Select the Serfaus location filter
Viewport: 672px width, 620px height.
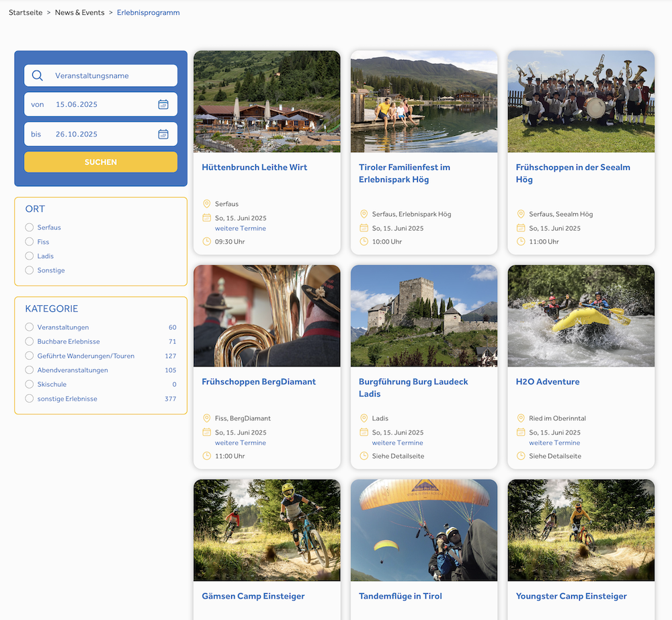pyautogui.click(x=30, y=227)
